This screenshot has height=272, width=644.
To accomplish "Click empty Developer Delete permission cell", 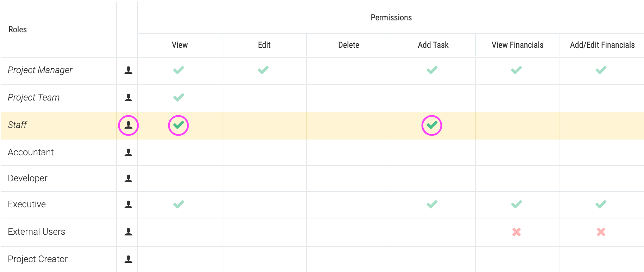I will (x=349, y=179).
